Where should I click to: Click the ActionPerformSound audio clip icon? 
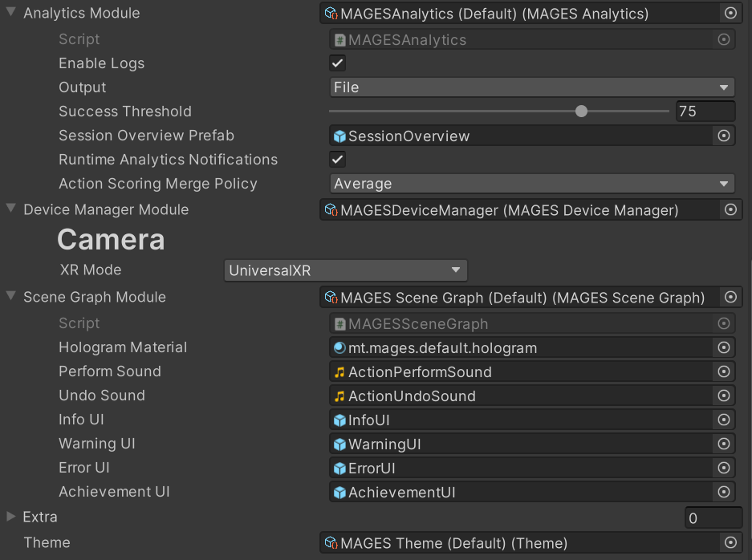tap(339, 372)
